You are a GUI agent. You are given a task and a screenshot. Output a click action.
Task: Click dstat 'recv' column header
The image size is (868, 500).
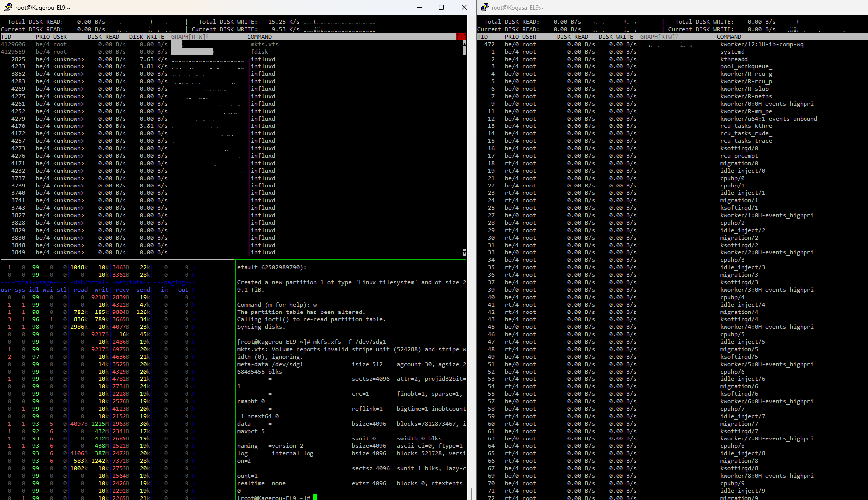click(x=123, y=290)
